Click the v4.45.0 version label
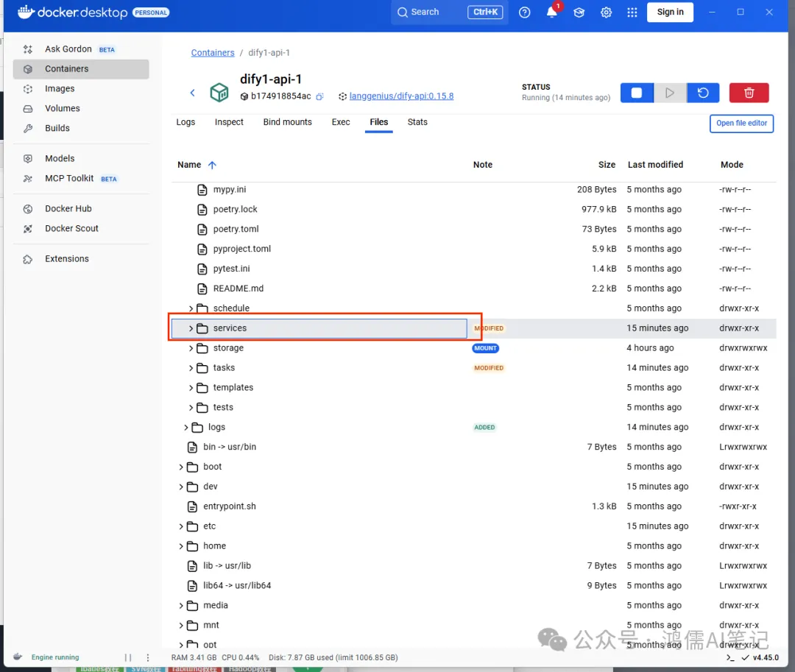The width and height of the screenshot is (795, 672). coord(765,657)
